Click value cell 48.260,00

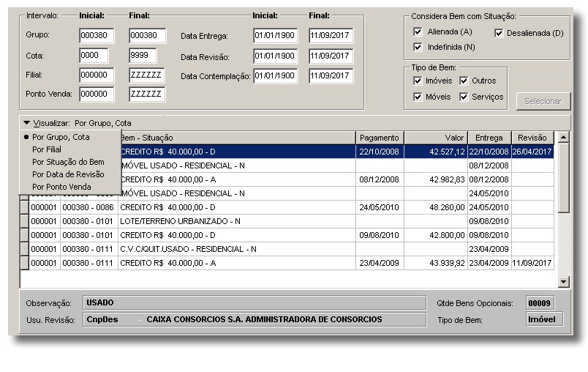click(436, 207)
